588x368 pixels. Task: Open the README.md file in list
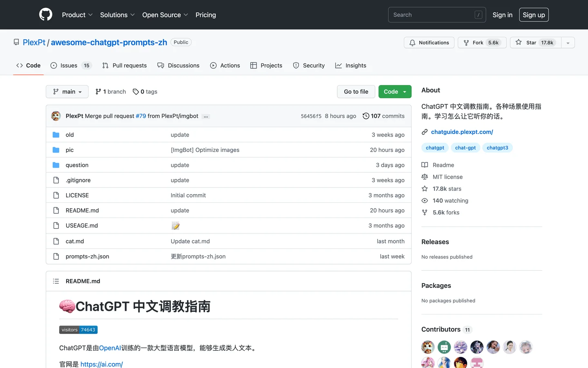pos(82,211)
